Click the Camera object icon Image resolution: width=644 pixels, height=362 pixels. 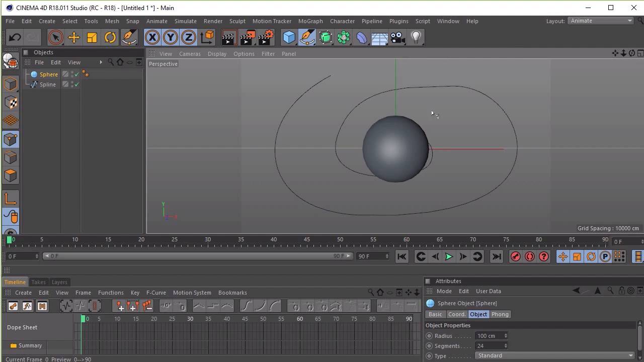397,38
